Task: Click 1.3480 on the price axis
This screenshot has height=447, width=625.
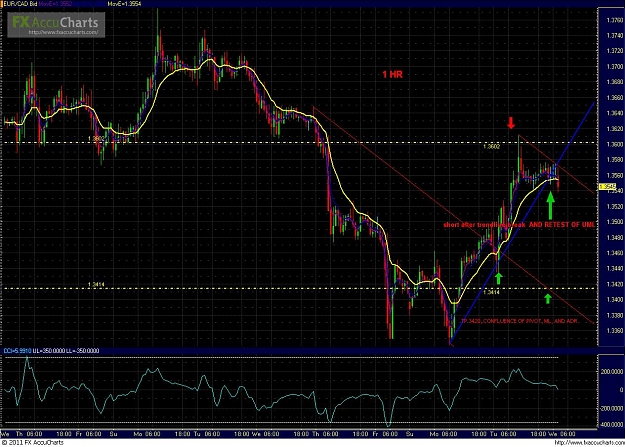Action: click(x=614, y=238)
